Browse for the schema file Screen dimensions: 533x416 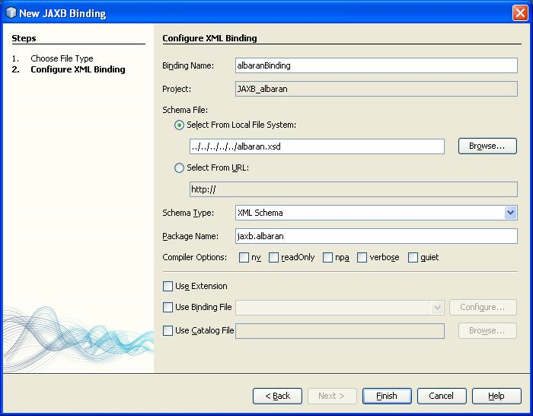pos(487,146)
